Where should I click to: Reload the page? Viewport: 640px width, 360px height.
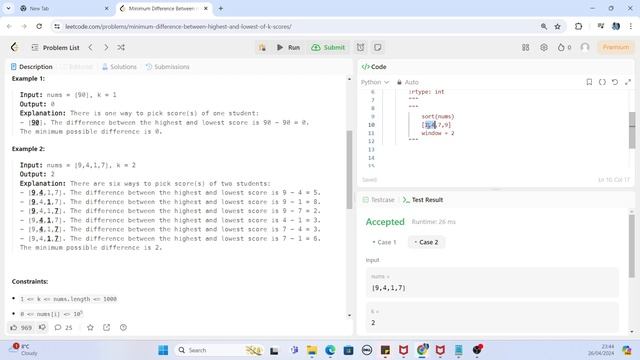39,26
